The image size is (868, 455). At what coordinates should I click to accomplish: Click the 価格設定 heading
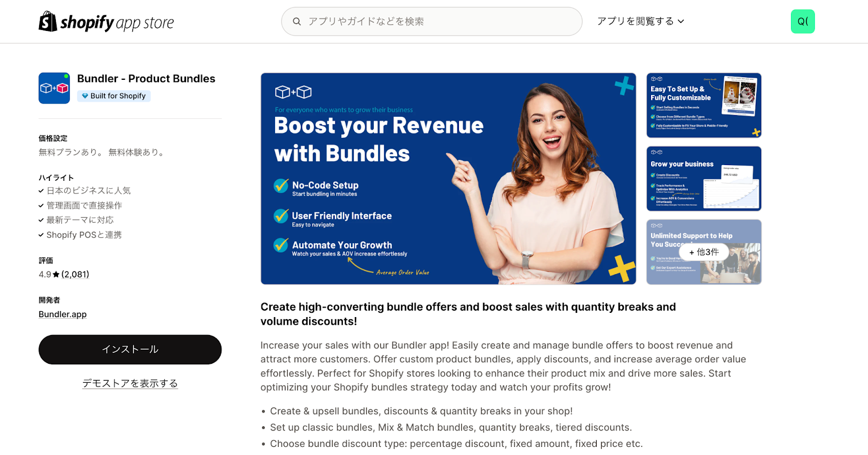click(x=53, y=138)
